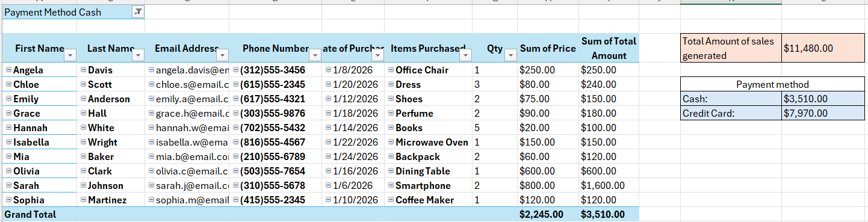
Task: Collapse the Sophia first name group
Action: click(x=8, y=200)
